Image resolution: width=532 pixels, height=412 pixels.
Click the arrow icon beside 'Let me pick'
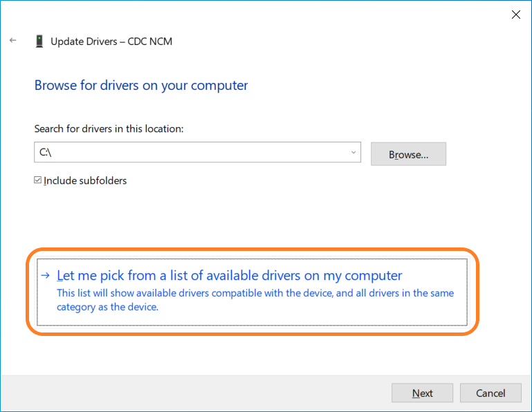pyautogui.click(x=45, y=275)
